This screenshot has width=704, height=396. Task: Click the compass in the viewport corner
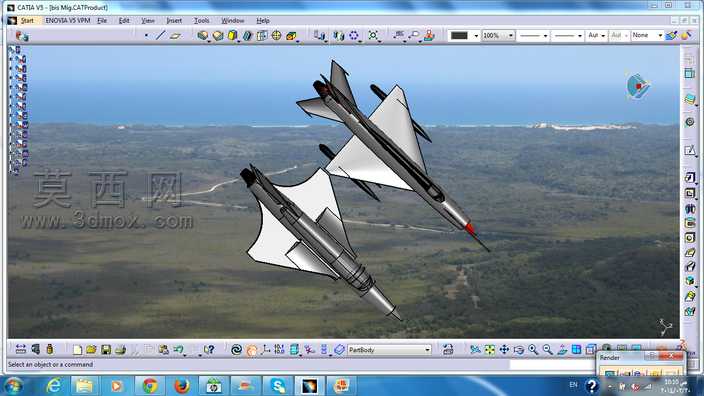[x=638, y=86]
